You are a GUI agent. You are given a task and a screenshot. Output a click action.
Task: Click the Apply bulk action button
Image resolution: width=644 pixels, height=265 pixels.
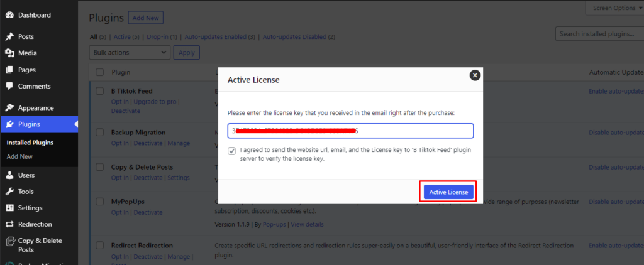[186, 53]
